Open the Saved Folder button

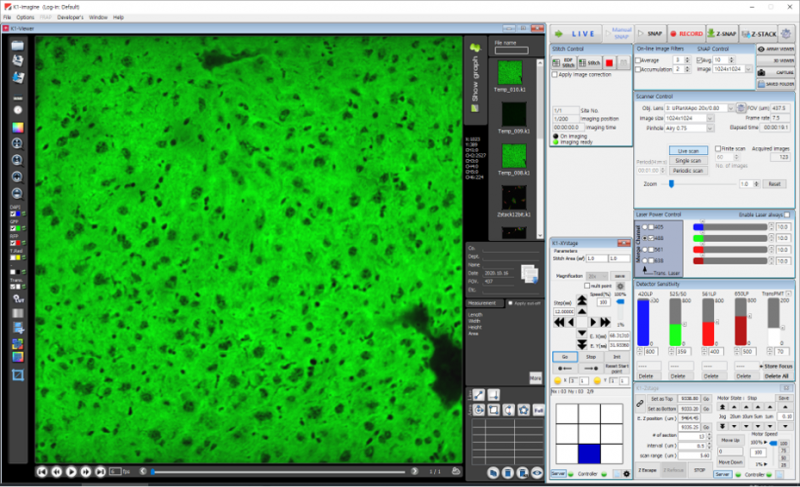776,84
